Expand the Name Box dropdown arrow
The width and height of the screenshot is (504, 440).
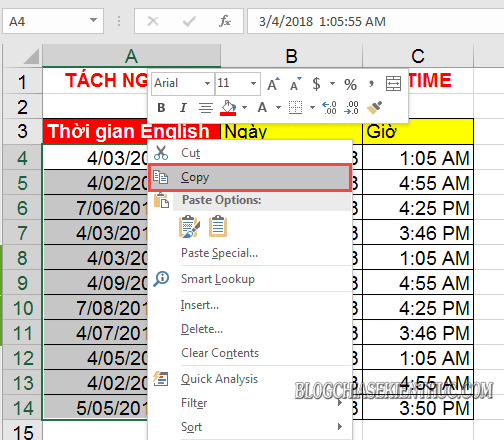pyautogui.click(x=94, y=21)
